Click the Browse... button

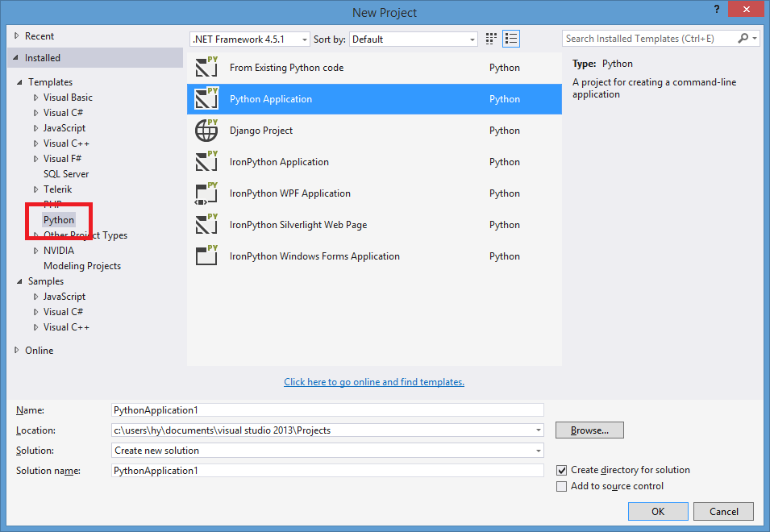click(x=589, y=430)
